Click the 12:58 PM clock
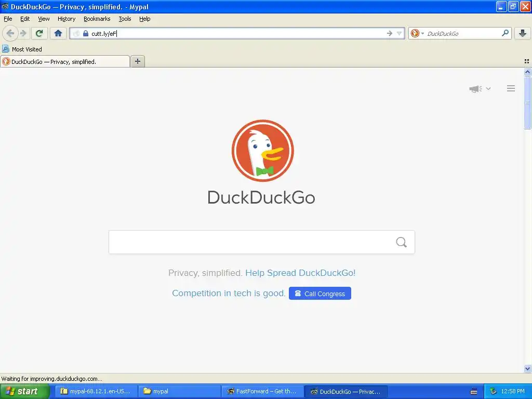The image size is (532, 399). [513, 391]
